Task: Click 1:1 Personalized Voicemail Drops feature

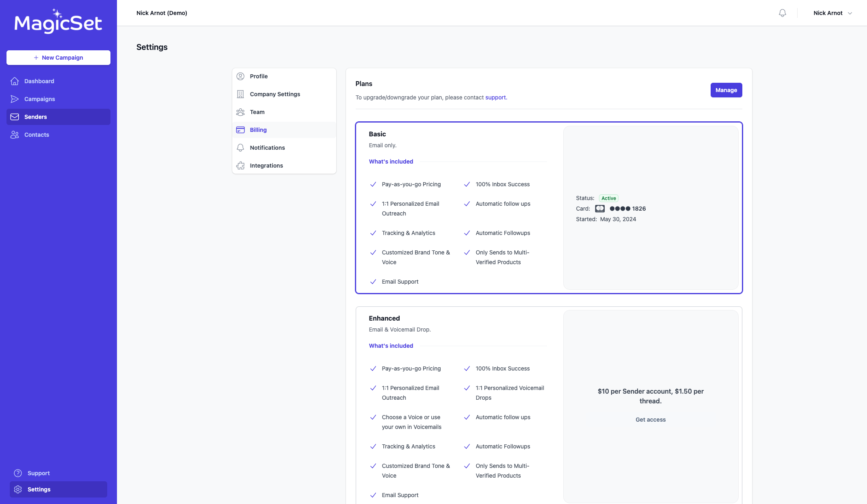Action: click(x=510, y=393)
